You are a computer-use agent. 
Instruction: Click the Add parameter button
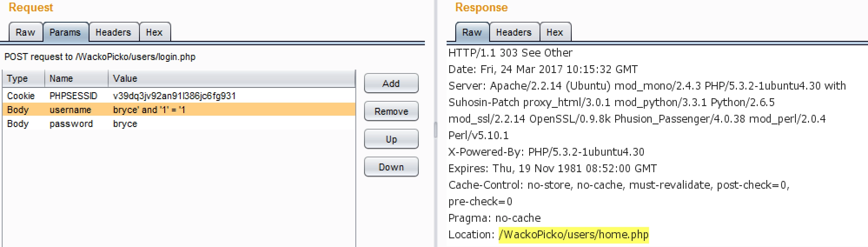coord(391,83)
